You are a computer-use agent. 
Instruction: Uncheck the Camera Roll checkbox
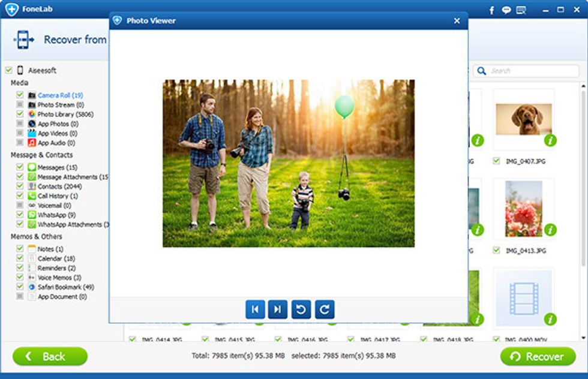(20, 95)
